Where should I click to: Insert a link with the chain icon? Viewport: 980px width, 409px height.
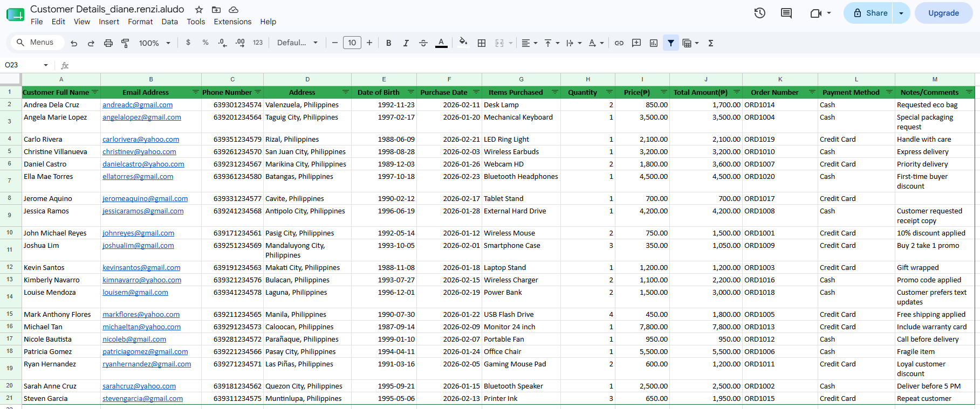619,43
